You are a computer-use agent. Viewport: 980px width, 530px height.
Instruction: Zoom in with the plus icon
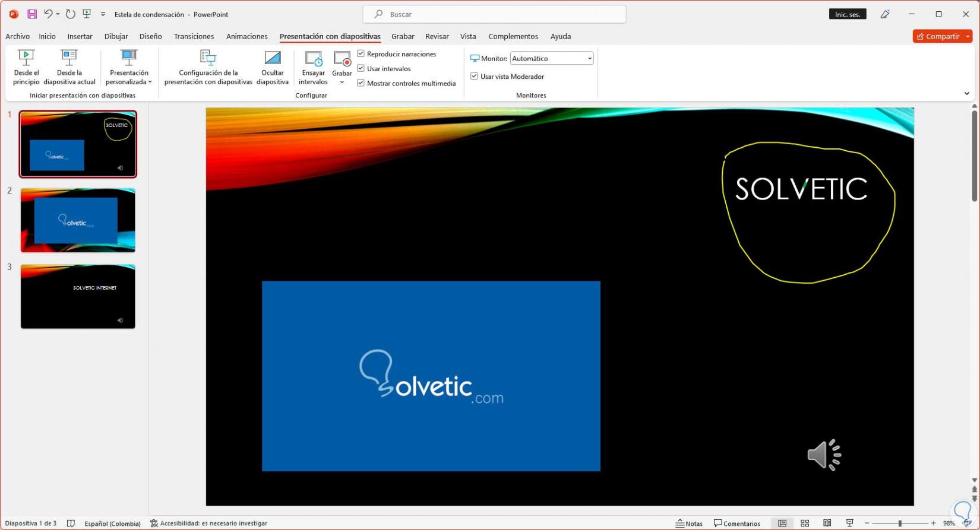click(934, 523)
